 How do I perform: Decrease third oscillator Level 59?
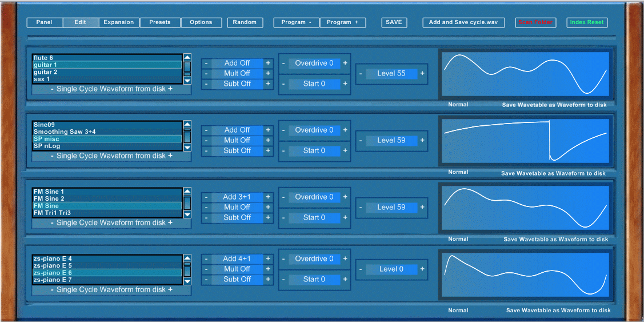(x=361, y=207)
